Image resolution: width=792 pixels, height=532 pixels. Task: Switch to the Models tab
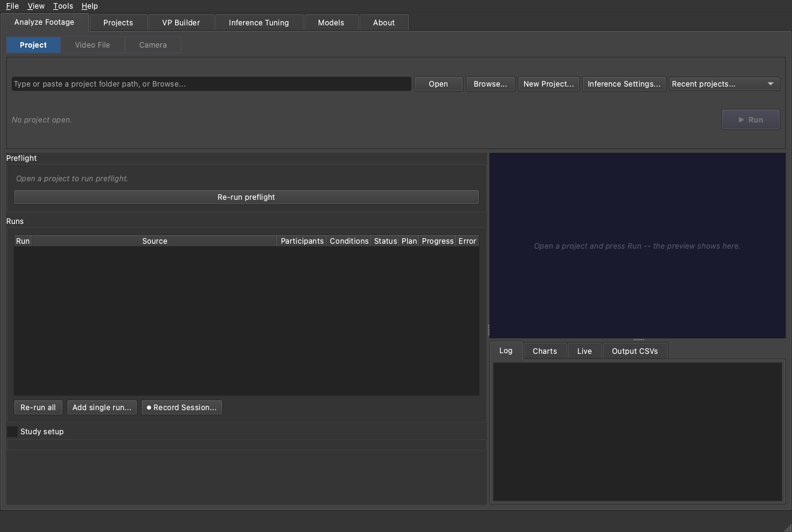(331, 22)
